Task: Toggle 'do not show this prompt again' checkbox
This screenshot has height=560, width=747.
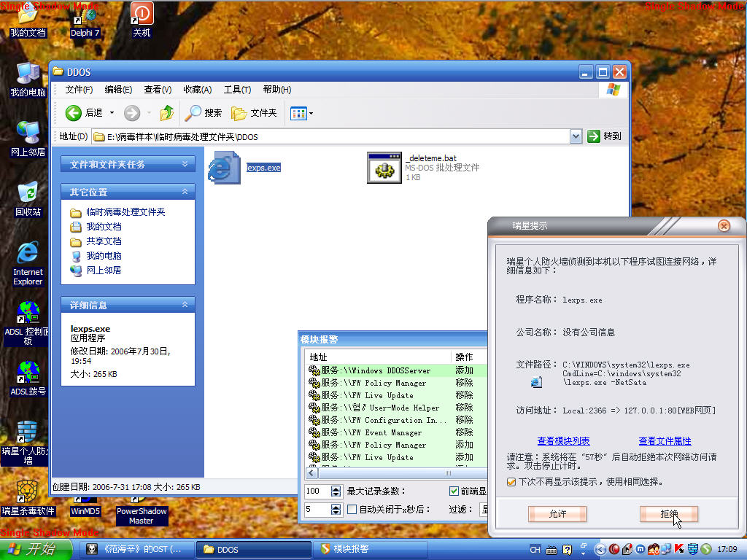Action: click(x=511, y=482)
